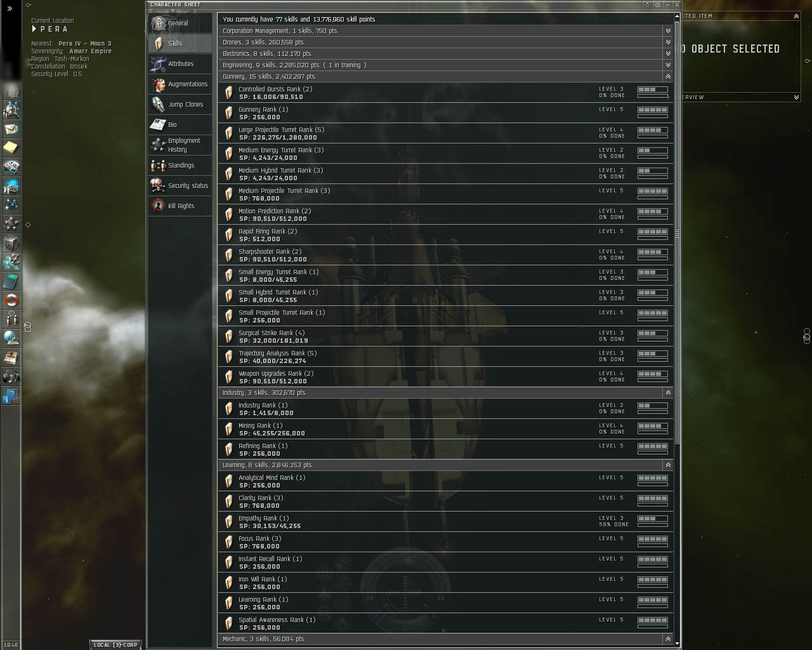This screenshot has width=812, height=650.
Task: Click the skill list scroll-down arrow
Action: [678, 644]
